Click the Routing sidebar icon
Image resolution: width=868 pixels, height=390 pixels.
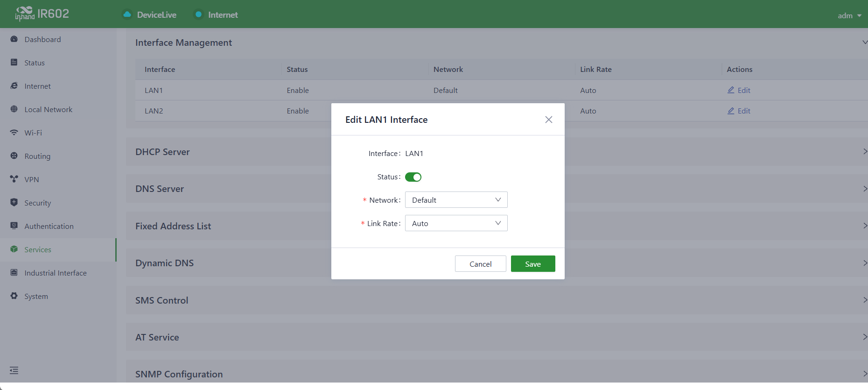point(14,156)
